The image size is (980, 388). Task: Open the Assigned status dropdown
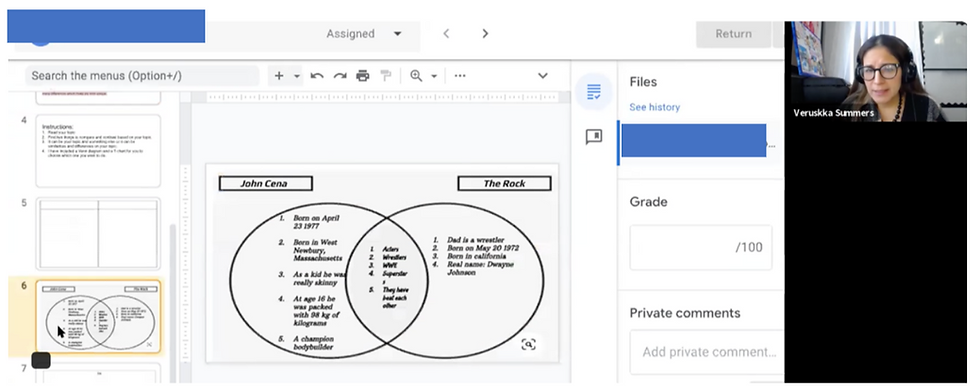(364, 34)
